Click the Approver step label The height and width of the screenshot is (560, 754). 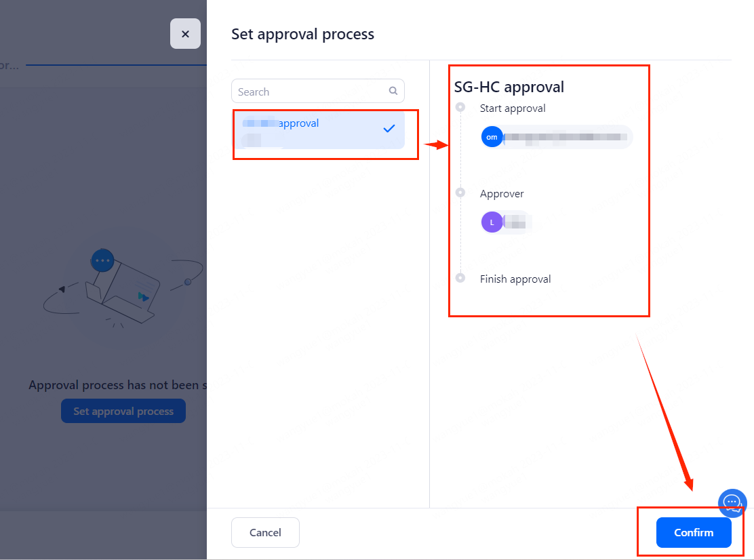(x=502, y=194)
